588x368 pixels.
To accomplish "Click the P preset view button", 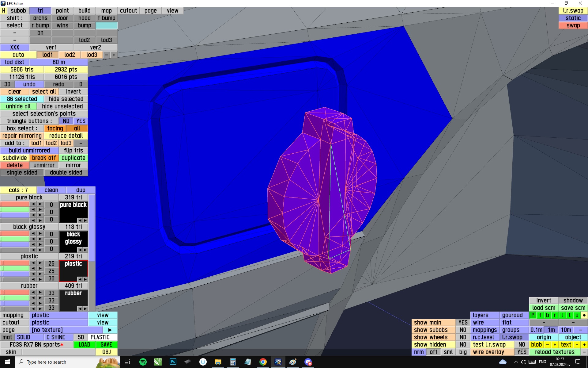I will point(533,315).
